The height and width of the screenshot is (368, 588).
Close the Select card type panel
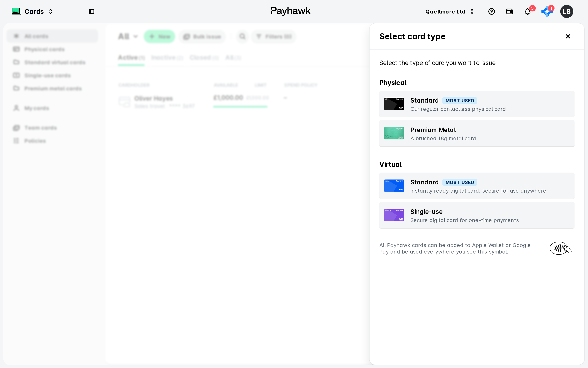point(568,37)
